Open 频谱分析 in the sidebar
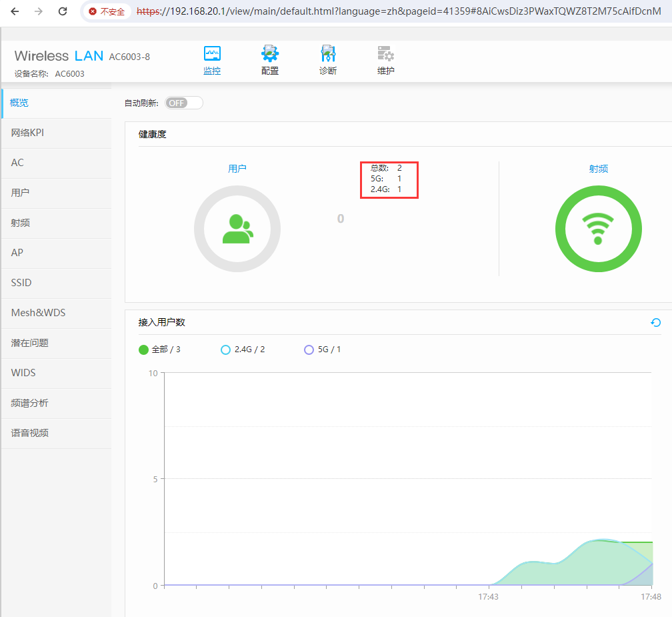This screenshot has width=672, height=617. coord(57,403)
